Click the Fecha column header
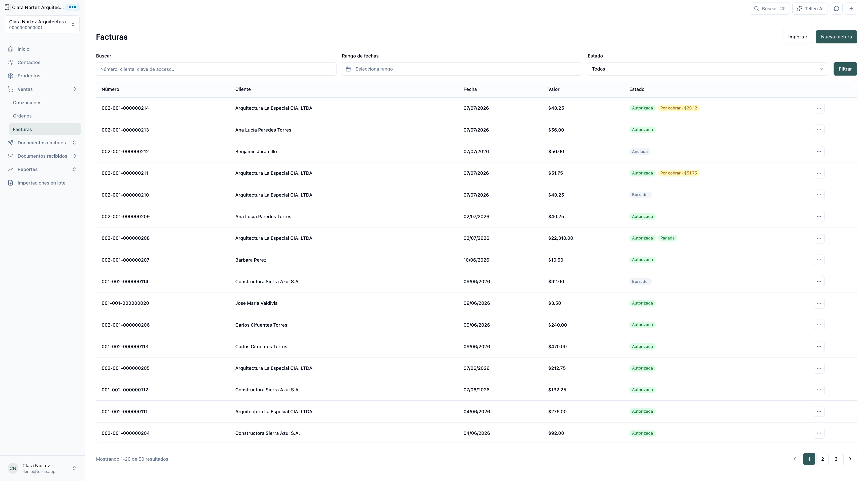 [470, 89]
